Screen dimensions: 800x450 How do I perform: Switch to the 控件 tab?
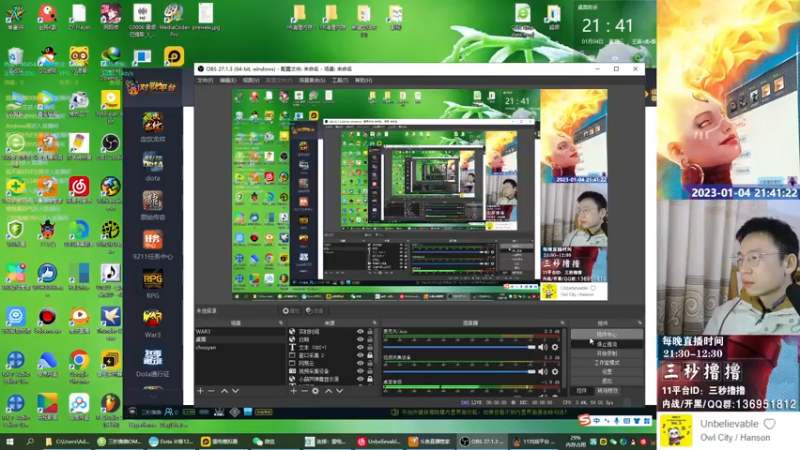pos(581,391)
